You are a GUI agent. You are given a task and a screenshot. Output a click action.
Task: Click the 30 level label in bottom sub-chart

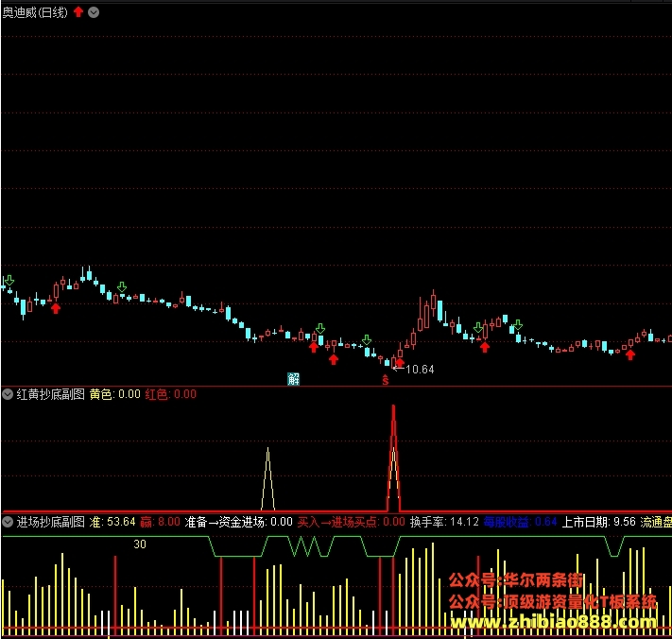point(140,544)
